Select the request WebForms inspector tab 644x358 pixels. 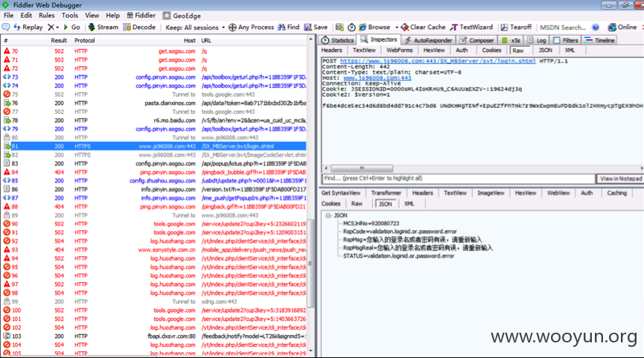coord(399,50)
